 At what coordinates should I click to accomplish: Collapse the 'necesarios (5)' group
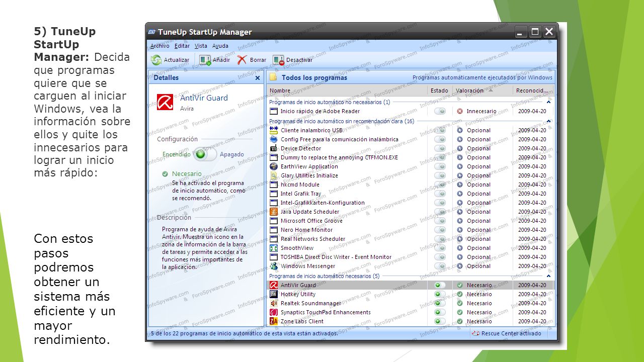[x=549, y=276]
